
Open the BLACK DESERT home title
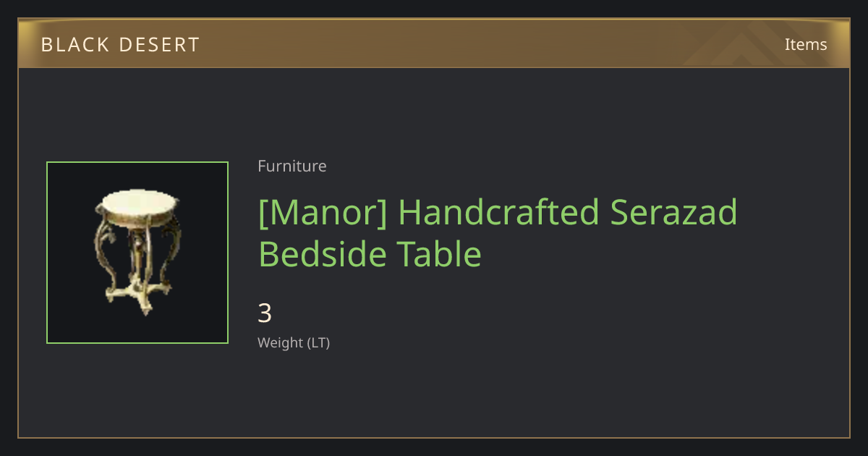[x=121, y=45]
